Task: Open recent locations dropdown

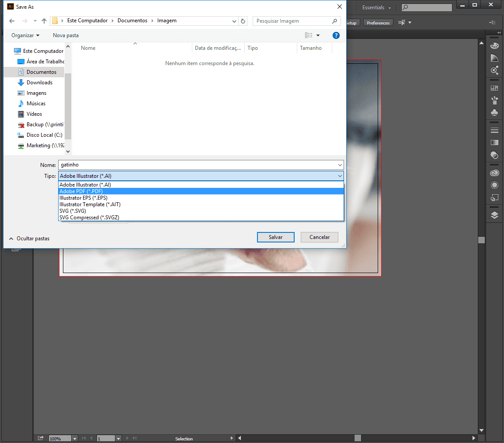Action: coord(35,21)
